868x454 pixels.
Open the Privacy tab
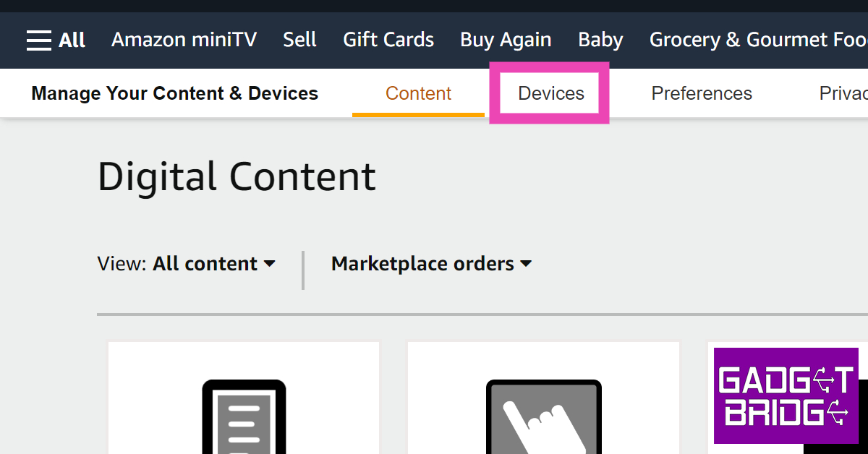(843, 93)
